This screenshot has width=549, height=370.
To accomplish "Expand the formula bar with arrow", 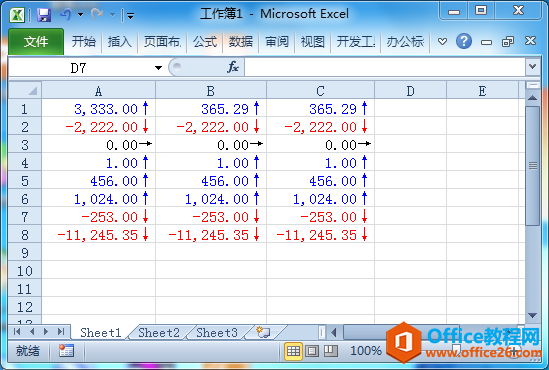I will [x=533, y=67].
